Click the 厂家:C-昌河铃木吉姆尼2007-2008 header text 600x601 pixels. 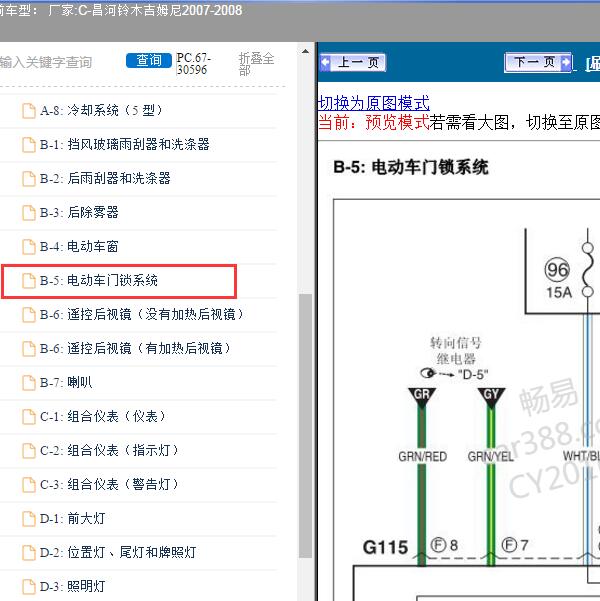(x=145, y=10)
